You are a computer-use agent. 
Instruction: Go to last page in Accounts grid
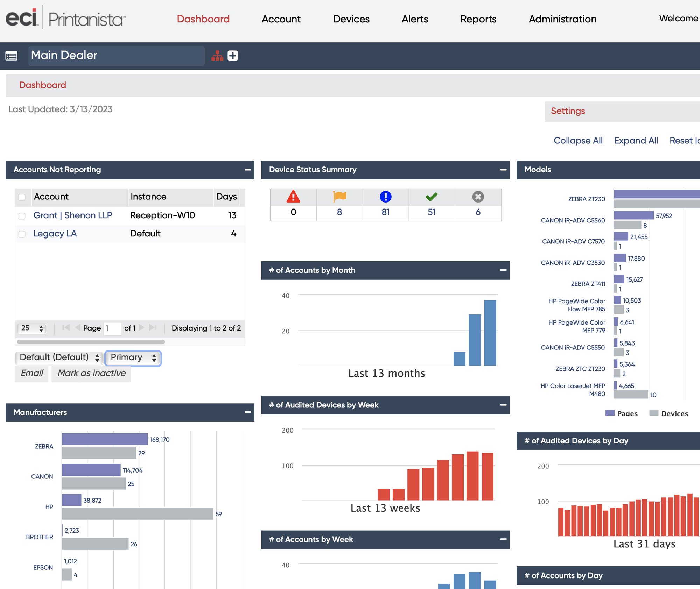coord(153,328)
